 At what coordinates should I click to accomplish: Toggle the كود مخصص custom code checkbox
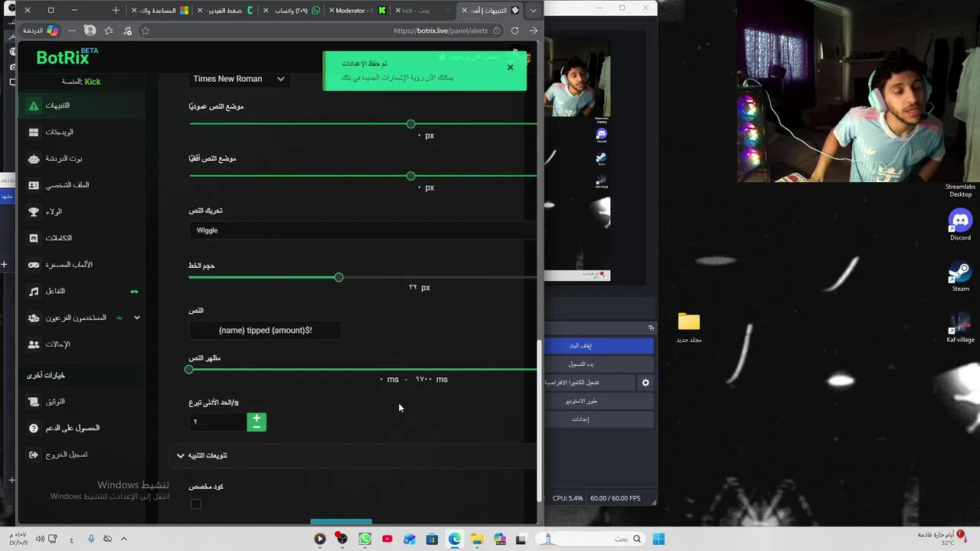click(196, 504)
